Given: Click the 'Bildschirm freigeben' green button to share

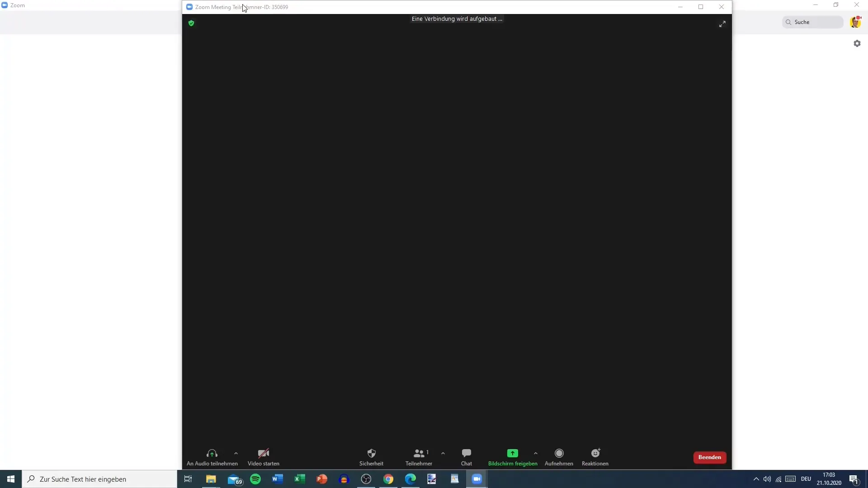Looking at the screenshot, I should (513, 454).
